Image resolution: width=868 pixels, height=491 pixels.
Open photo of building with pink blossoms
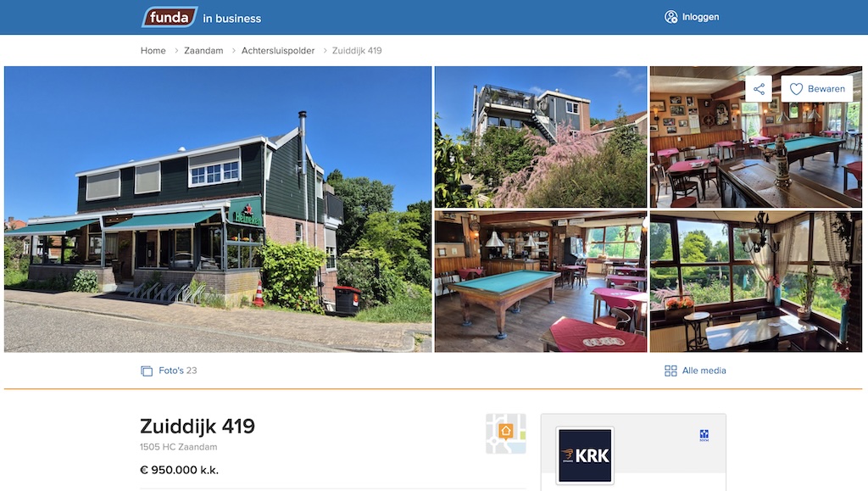click(541, 137)
